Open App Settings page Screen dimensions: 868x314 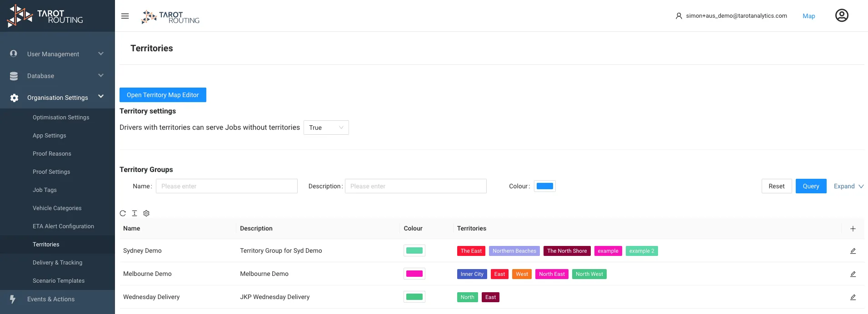coord(49,135)
